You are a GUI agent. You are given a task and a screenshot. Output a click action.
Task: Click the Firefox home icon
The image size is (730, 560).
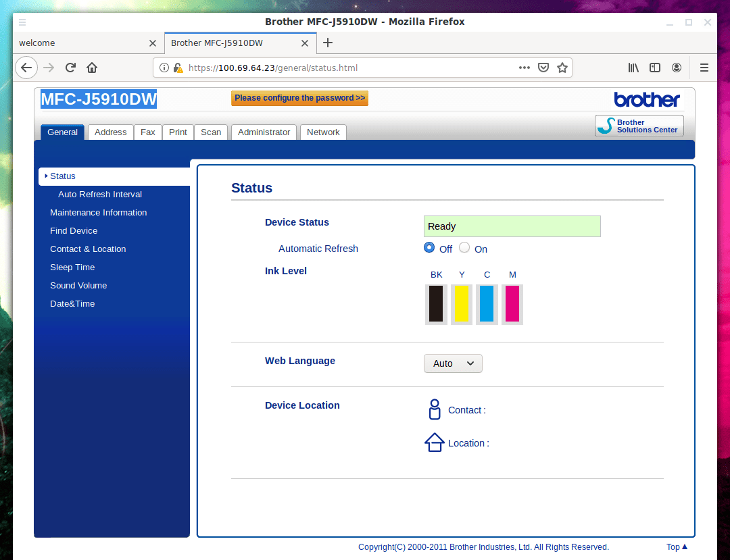(x=92, y=68)
